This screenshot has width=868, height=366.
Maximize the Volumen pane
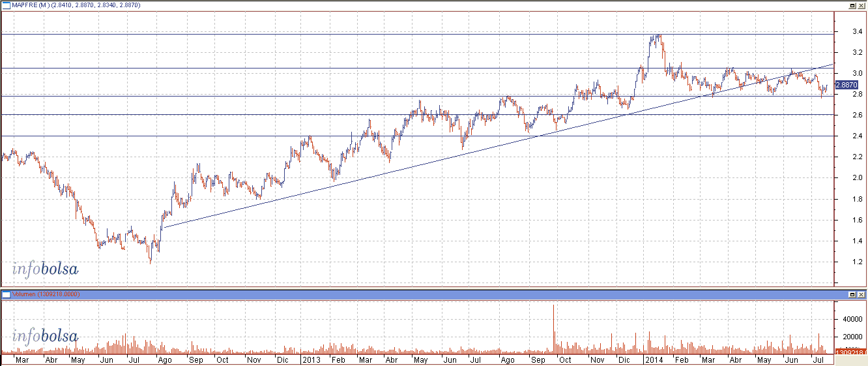pyautogui.click(x=852, y=295)
